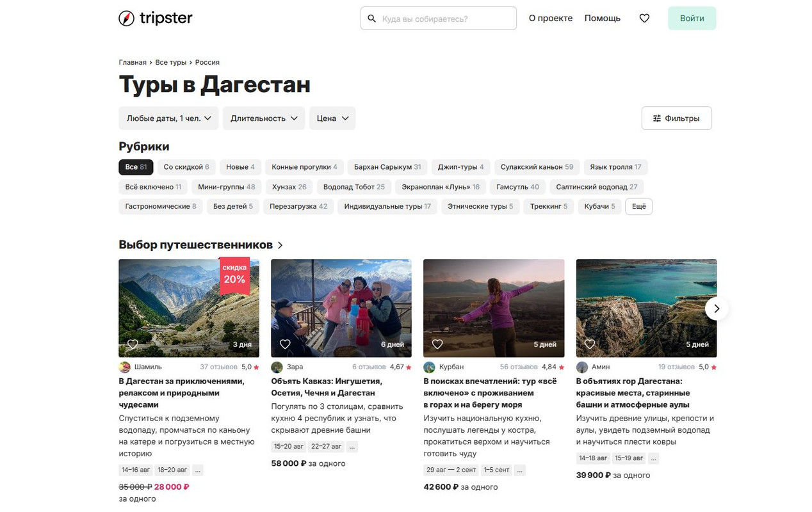812x512 pixels.
Task: Click Амин guide avatar
Action: point(582,367)
